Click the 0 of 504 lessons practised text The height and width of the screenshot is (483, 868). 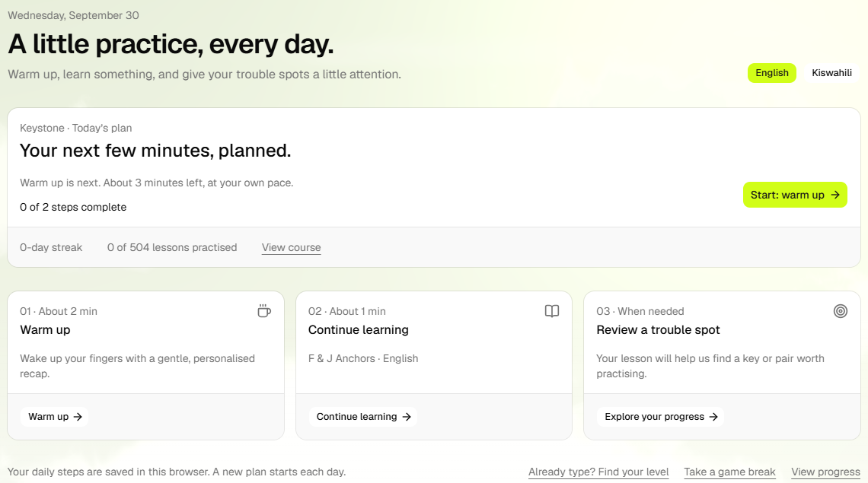click(x=172, y=247)
